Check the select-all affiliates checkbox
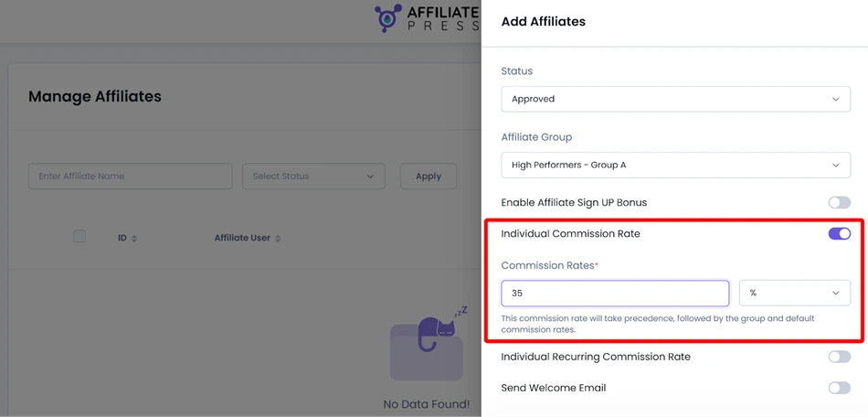The height and width of the screenshot is (417, 868). [x=79, y=237]
